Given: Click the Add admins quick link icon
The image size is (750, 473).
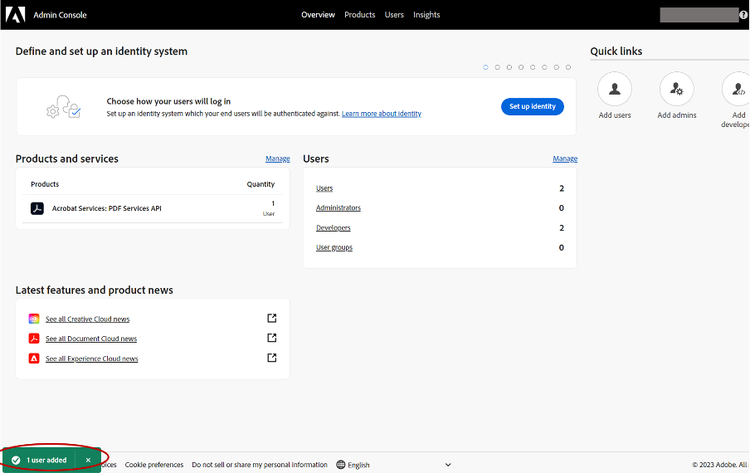Looking at the screenshot, I should point(677,89).
